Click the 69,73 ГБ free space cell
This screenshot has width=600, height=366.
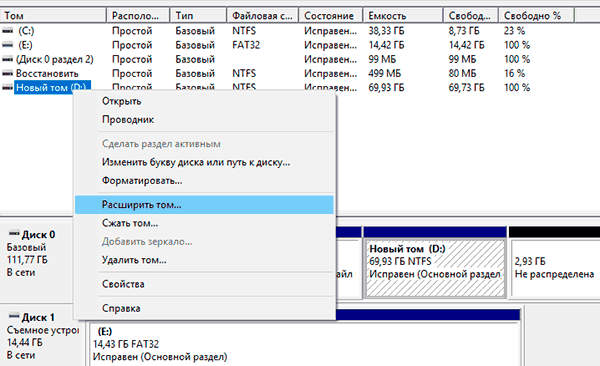click(x=466, y=88)
